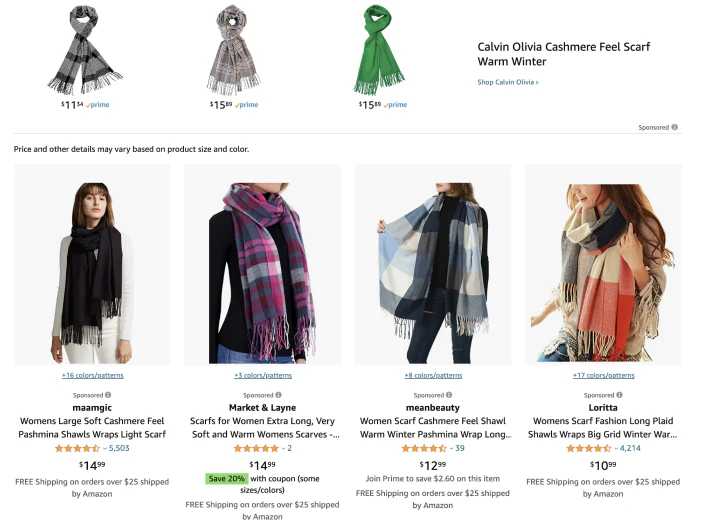Select the black and white plaid scarf thumbnail
The width and height of the screenshot is (711, 520).
click(x=85, y=49)
